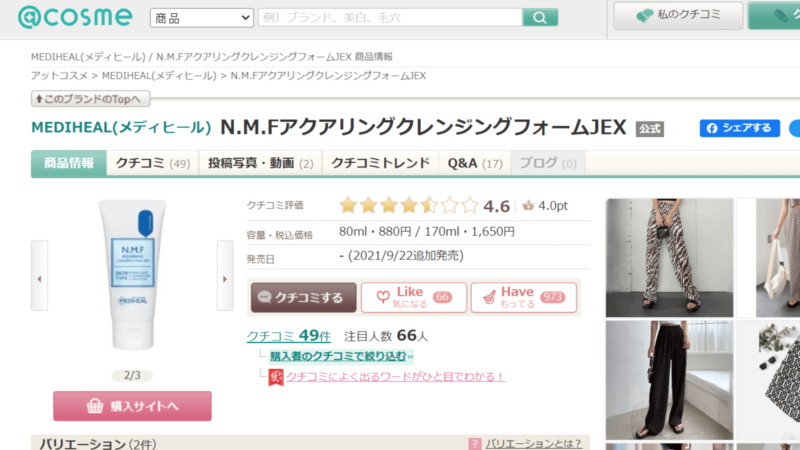The height and width of the screenshot is (450, 800).
Task: Click the Facebook シェアする button
Action: tap(739, 128)
